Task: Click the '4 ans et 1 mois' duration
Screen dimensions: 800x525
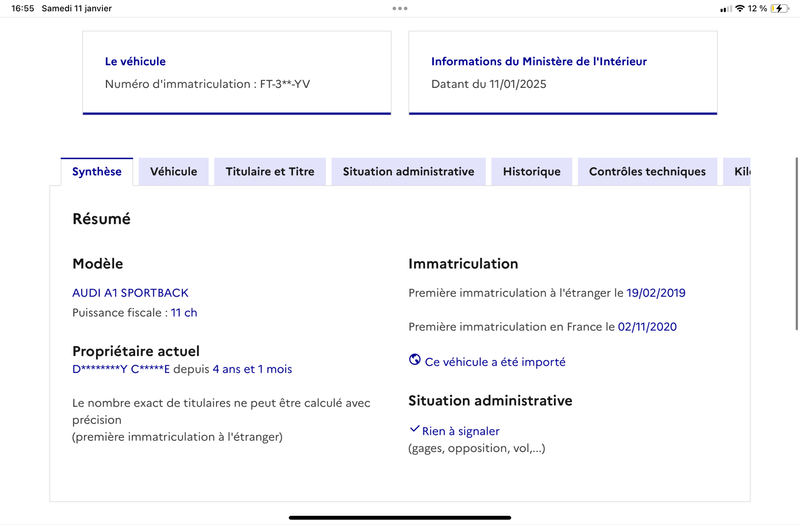Action: point(253,369)
